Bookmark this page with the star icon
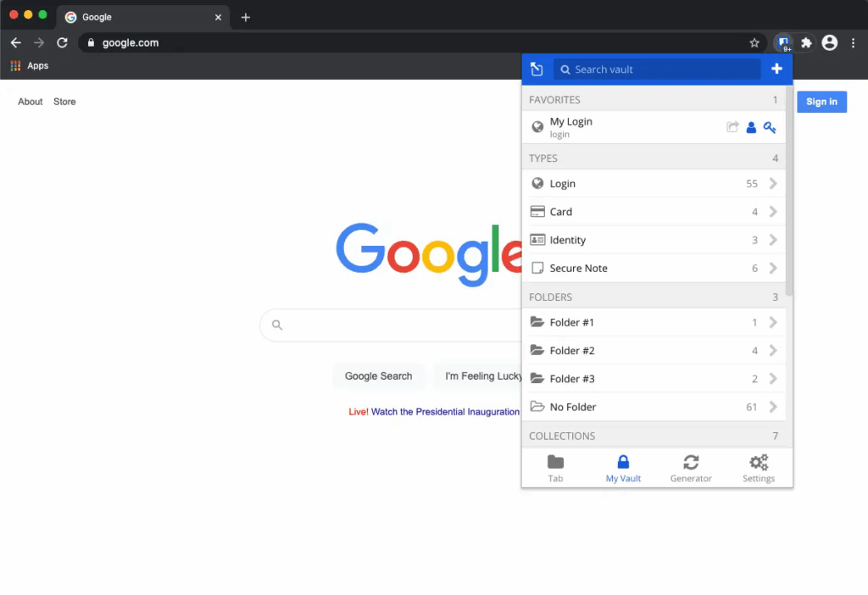Screen dimensions: 868x595 754,42
